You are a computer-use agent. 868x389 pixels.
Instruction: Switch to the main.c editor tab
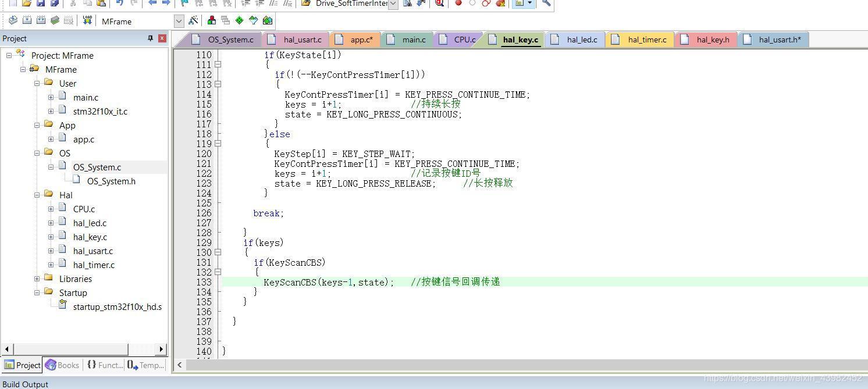point(407,40)
